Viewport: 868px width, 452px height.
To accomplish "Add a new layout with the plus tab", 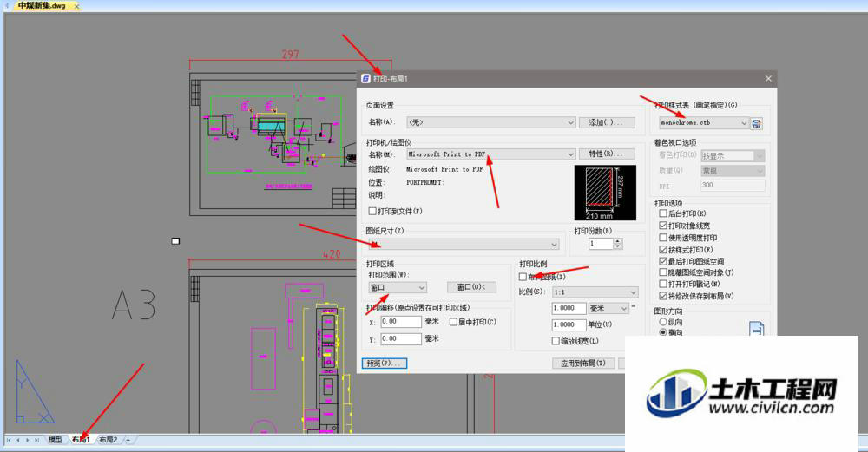I will click(128, 440).
